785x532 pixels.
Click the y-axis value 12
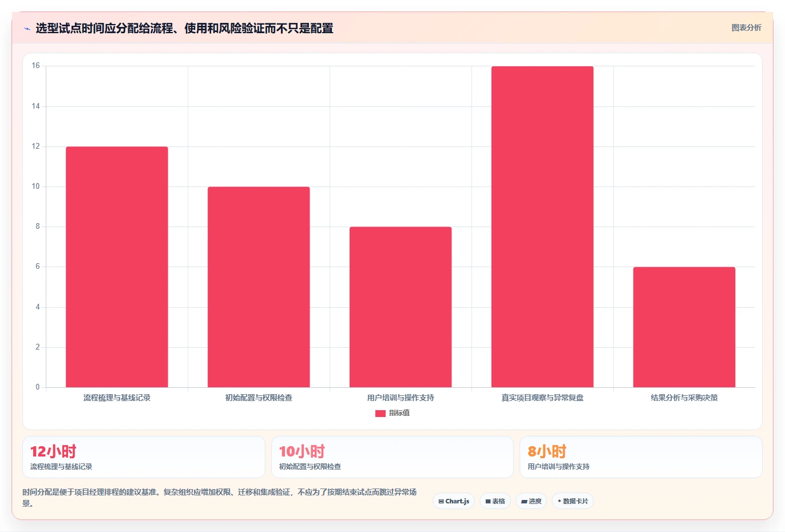coord(36,146)
